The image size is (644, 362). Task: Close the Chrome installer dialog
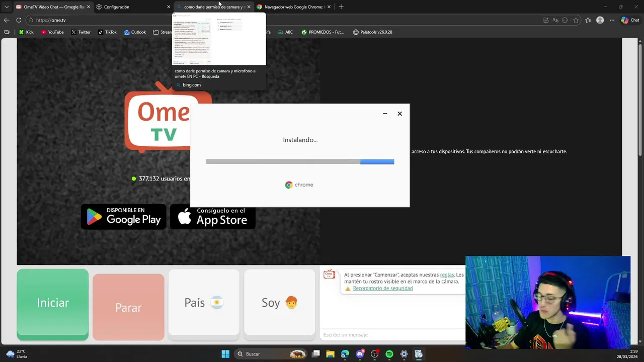[x=399, y=114]
